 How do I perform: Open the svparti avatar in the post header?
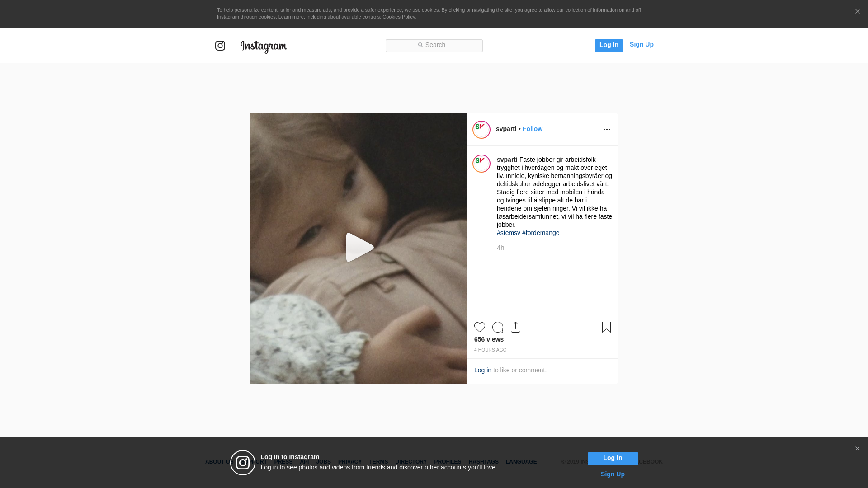pos(481,130)
